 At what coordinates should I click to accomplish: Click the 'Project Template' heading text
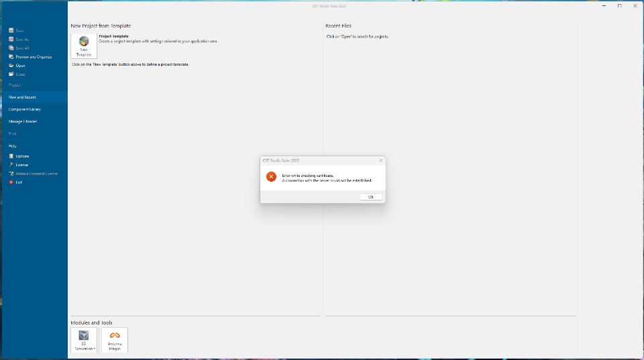114,36
